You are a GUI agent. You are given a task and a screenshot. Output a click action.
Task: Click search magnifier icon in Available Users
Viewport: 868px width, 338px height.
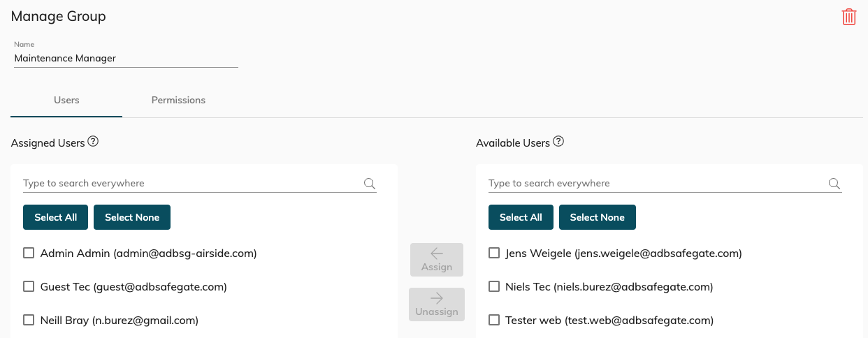coord(834,184)
